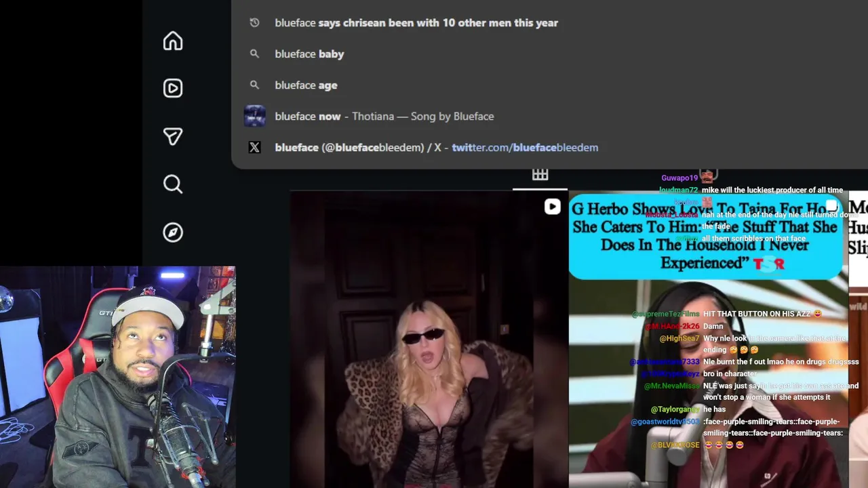Click chat username loudman72
The height and width of the screenshot is (488, 868).
[x=678, y=190]
